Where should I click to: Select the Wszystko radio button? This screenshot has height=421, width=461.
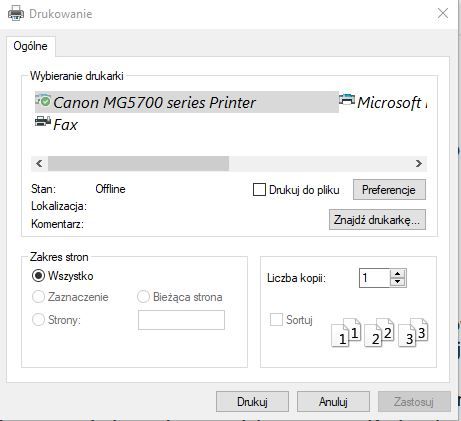coord(38,276)
